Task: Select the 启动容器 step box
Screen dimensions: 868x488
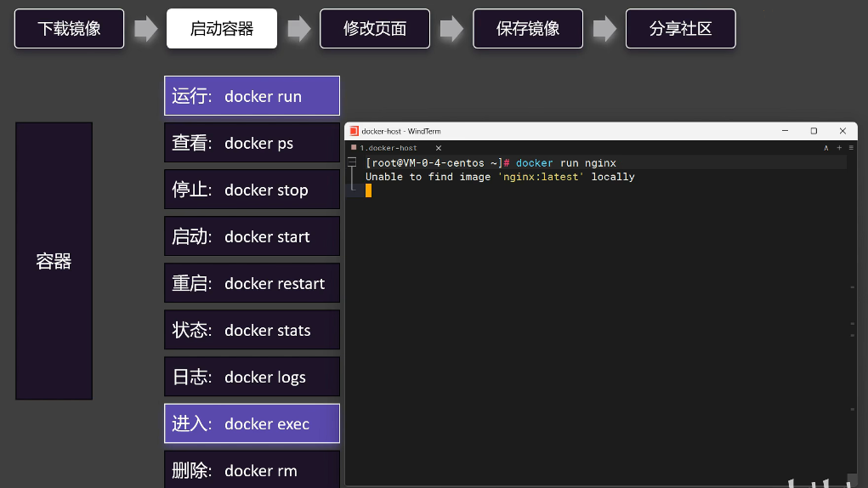Action: (x=222, y=28)
